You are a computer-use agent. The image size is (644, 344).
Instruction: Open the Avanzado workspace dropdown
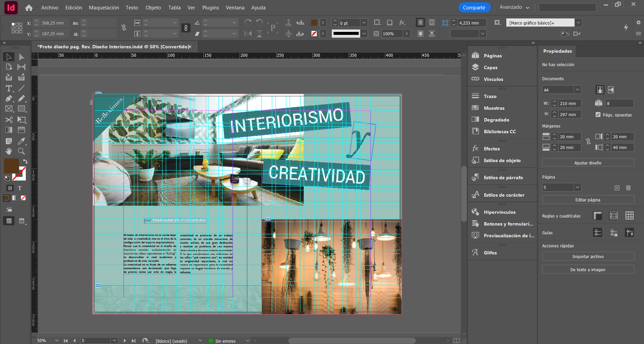click(514, 7)
